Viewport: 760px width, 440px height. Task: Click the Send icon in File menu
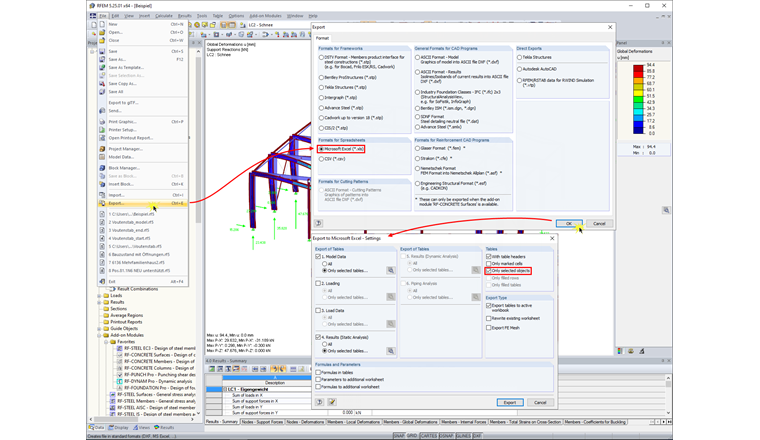[x=102, y=110]
